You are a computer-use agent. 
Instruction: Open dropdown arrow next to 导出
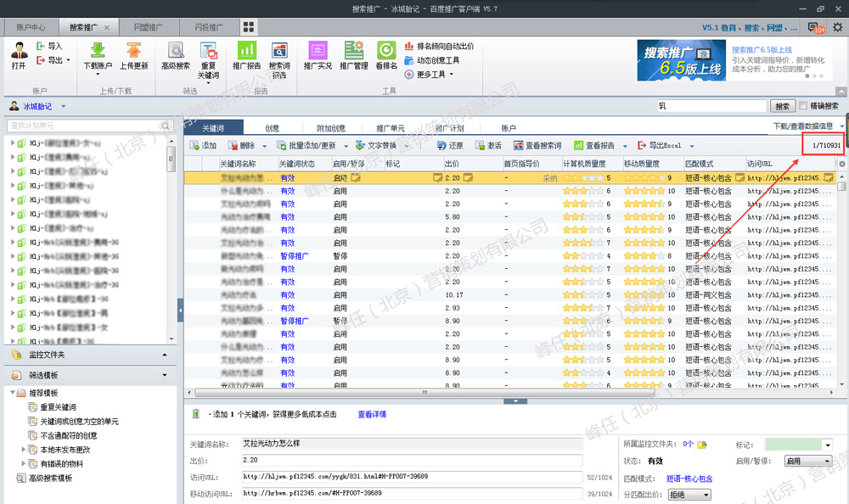coord(68,60)
